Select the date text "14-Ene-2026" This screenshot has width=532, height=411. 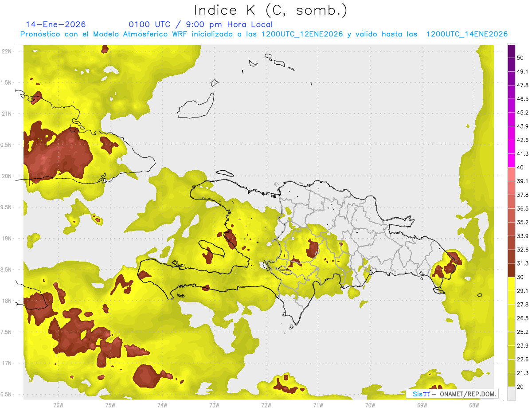pos(56,24)
